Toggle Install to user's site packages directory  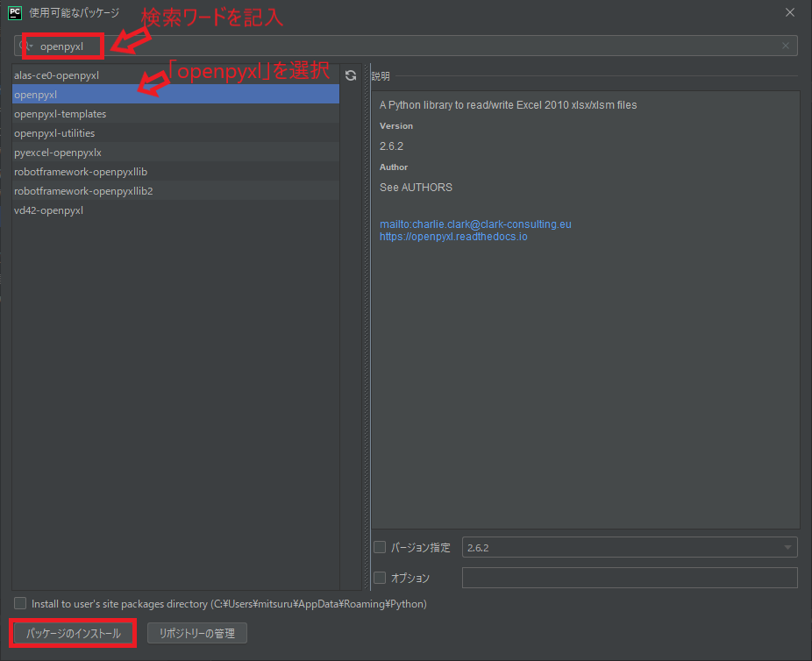tap(20, 603)
